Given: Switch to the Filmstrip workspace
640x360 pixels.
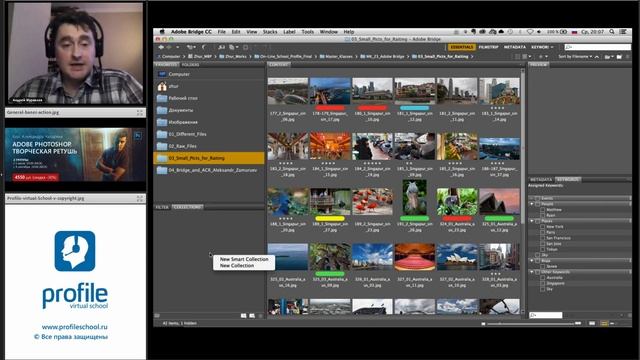Looking at the screenshot, I should click(489, 47).
